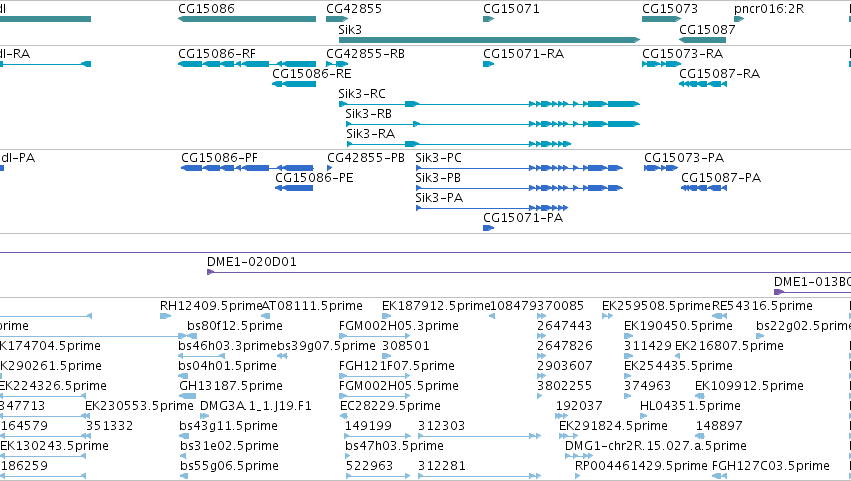Click the EK230553.5prime EST label
The image size is (851, 481).
click(x=139, y=407)
